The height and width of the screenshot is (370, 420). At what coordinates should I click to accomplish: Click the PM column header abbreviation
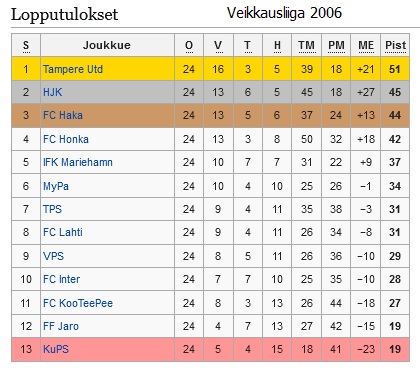point(336,45)
